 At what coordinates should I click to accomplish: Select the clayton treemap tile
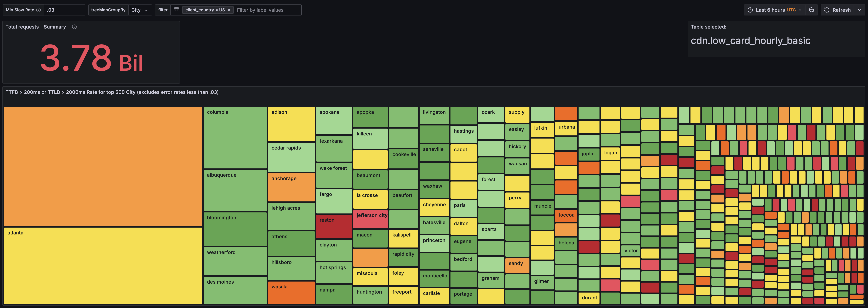[334, 250]
